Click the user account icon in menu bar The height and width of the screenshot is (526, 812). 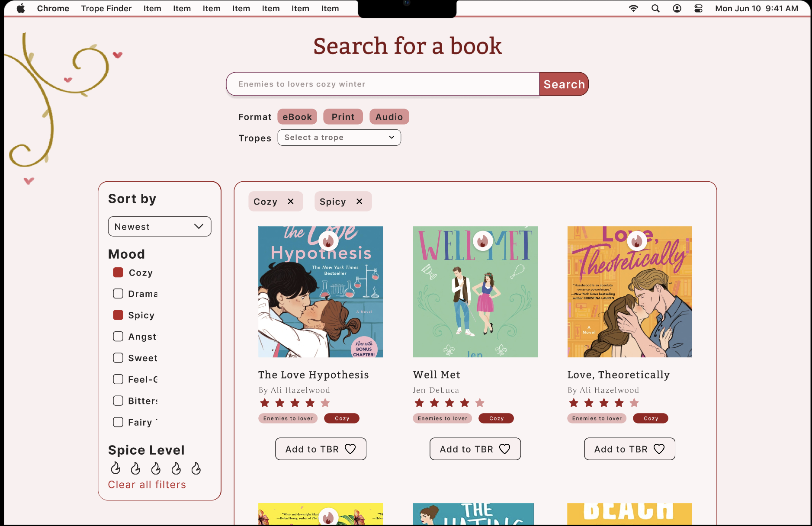tap(677, 8)
